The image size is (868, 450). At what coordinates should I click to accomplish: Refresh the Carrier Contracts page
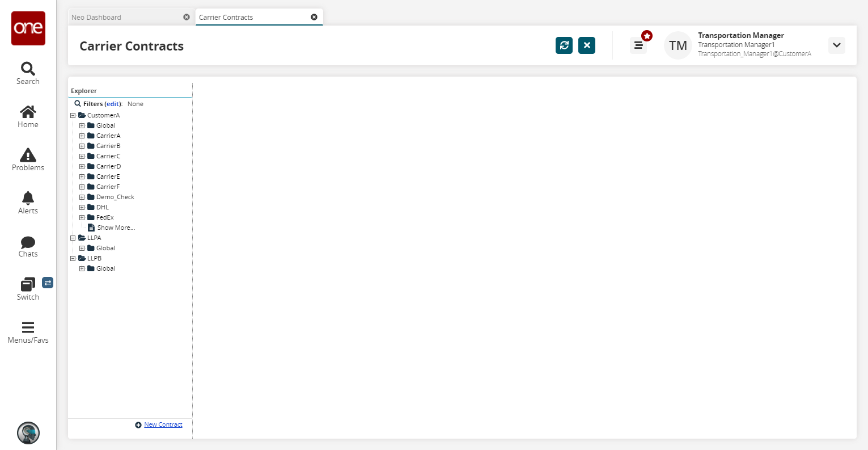click(564, 45)
